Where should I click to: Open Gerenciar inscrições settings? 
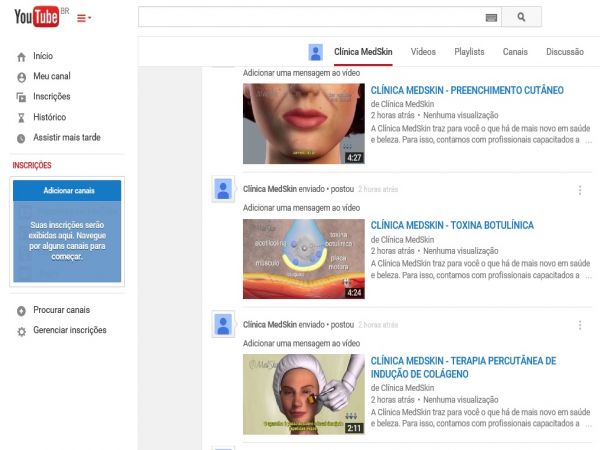pyautogui.click(x=69, y=330)
